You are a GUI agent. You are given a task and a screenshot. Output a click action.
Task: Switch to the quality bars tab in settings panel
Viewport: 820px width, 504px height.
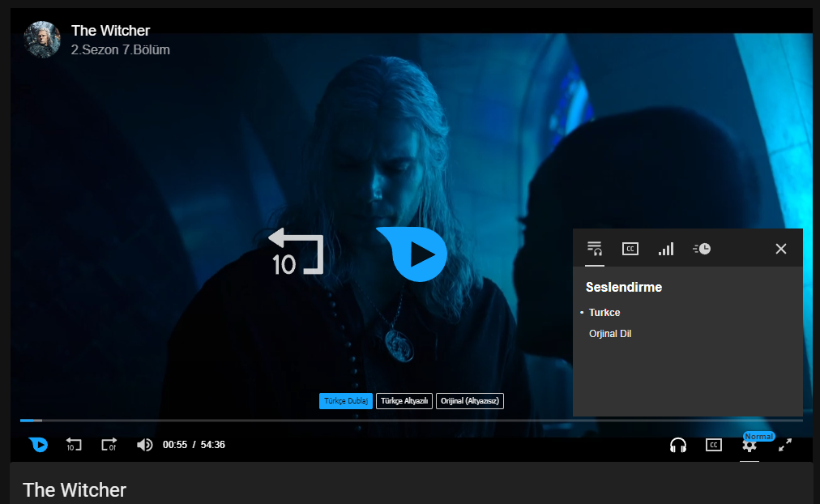[x=666, y=249]
